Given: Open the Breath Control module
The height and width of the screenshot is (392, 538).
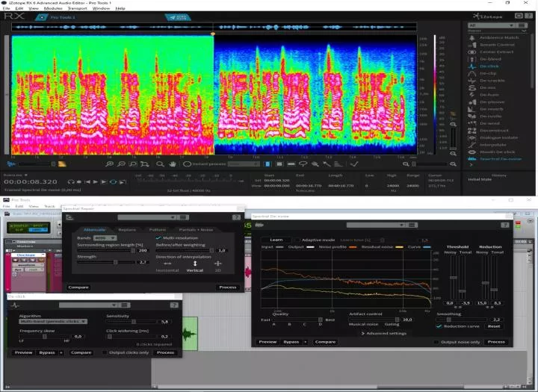Looking at the screenshot, I should [497, 45].
